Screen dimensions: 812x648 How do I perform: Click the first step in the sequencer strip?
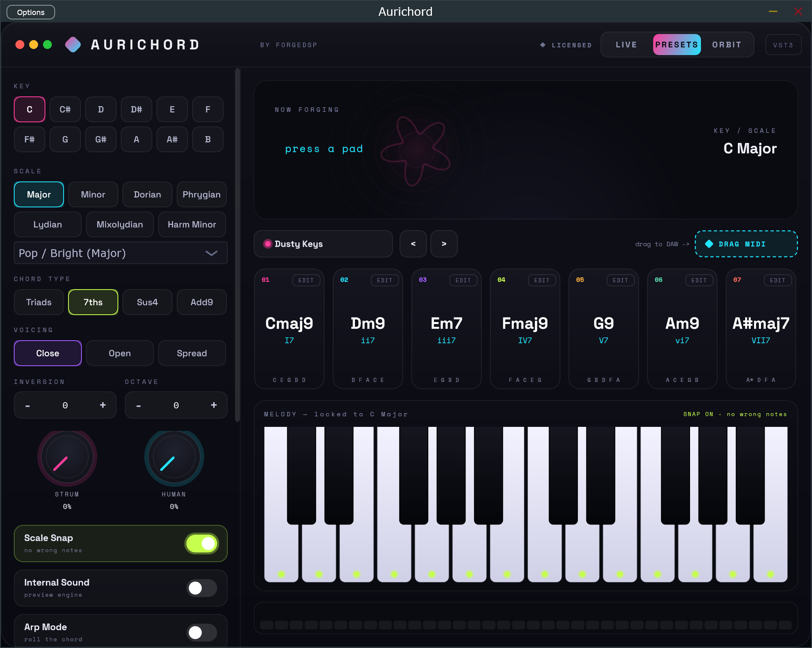coord(267,625)
